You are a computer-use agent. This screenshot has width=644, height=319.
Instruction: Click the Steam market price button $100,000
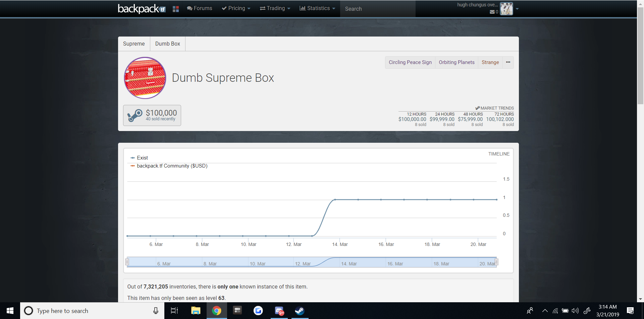pyautogui.click(x=152, y=115)
